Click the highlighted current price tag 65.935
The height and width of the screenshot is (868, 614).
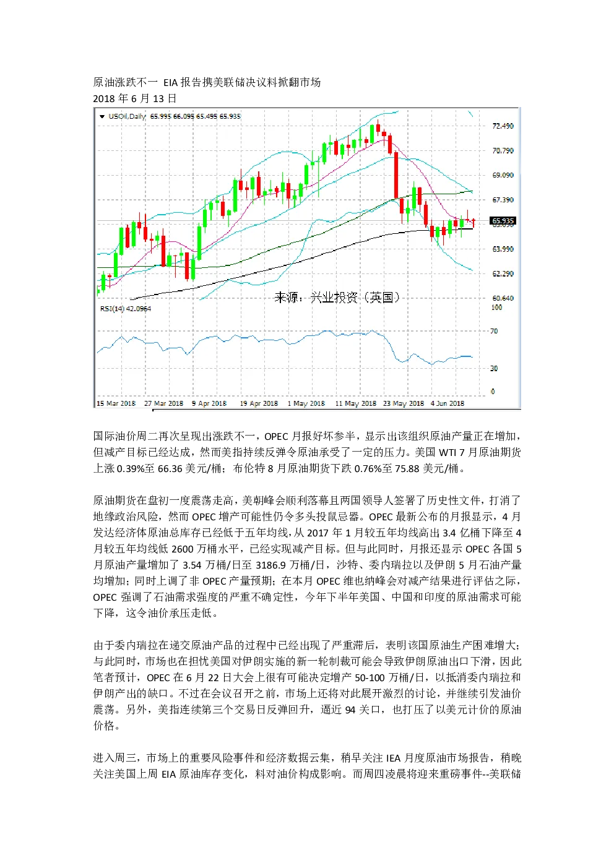(503, 221)
